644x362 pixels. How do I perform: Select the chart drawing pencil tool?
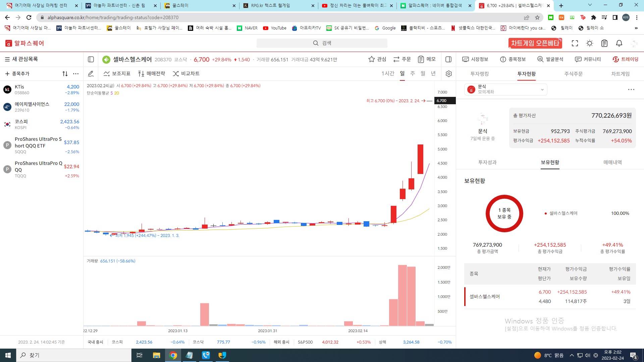[x=91, y=74]
